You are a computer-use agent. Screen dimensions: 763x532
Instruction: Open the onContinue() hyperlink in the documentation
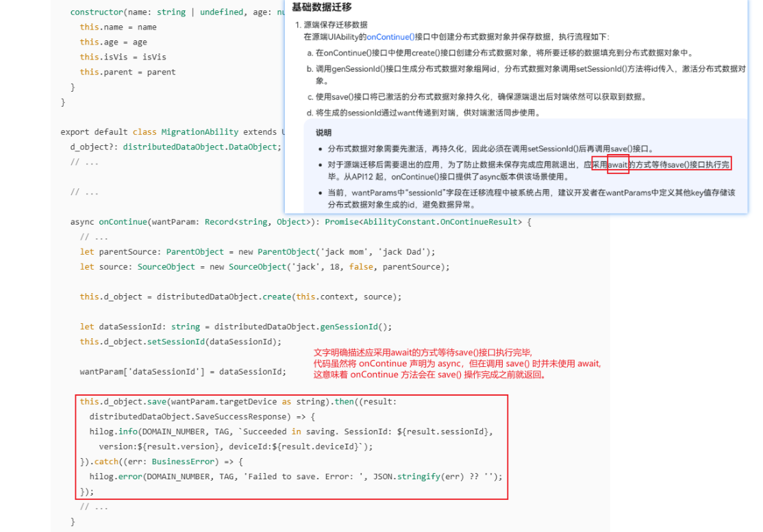point(390,37)
